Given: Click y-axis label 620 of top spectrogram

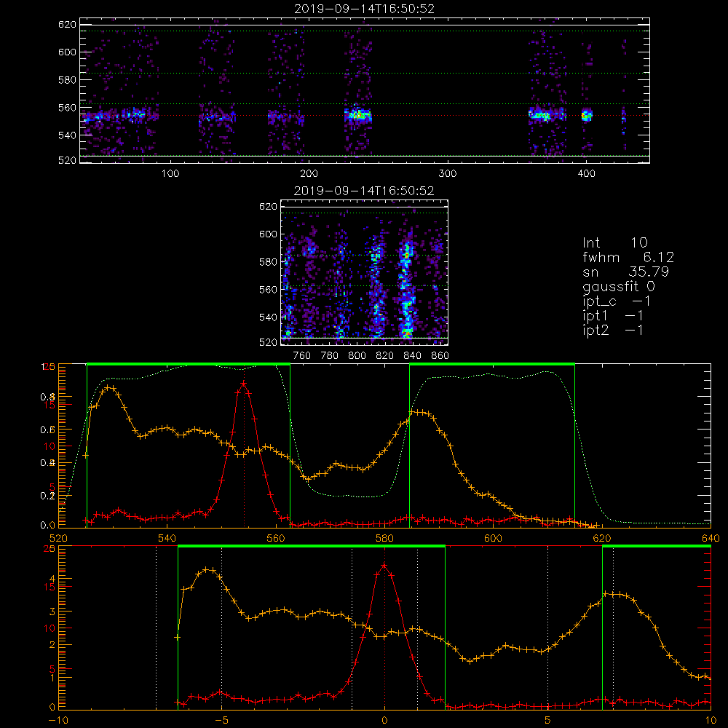Looking at the screenshot, I should click(x=67, y=25).
